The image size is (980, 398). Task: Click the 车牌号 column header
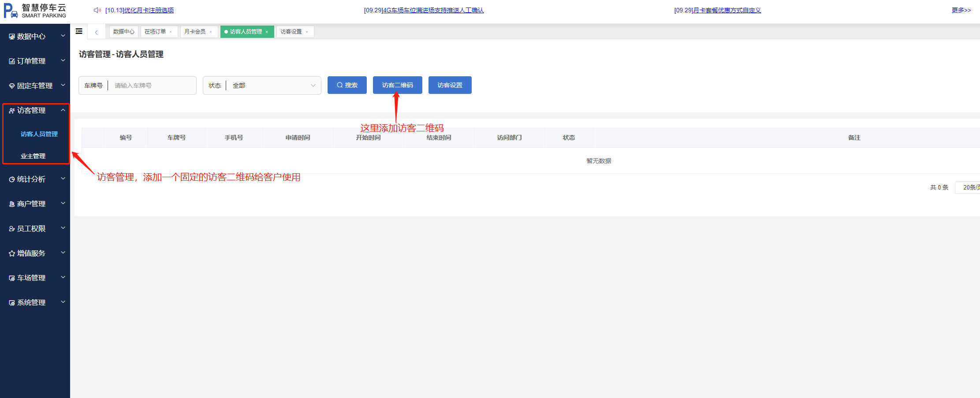pyautogui.click(x=176, y=138)
